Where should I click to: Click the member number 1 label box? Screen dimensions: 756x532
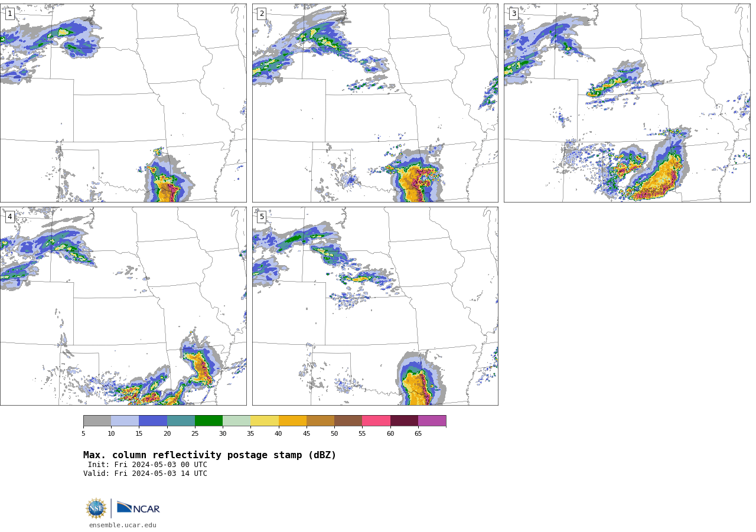pyautogui.click(x=9, y=14)
